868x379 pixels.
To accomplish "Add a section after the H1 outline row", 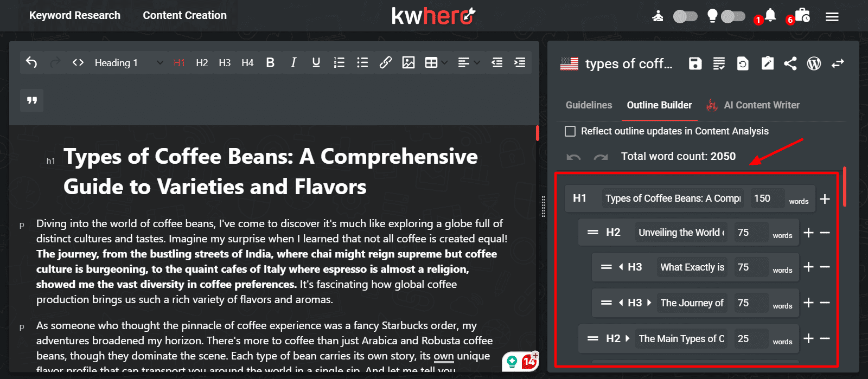I will coord(825,199).
